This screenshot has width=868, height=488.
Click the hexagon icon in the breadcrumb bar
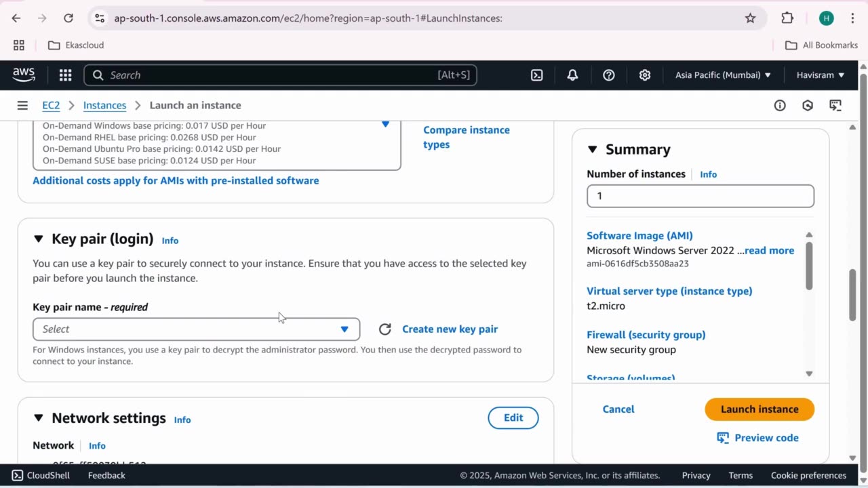click(808, 105)
